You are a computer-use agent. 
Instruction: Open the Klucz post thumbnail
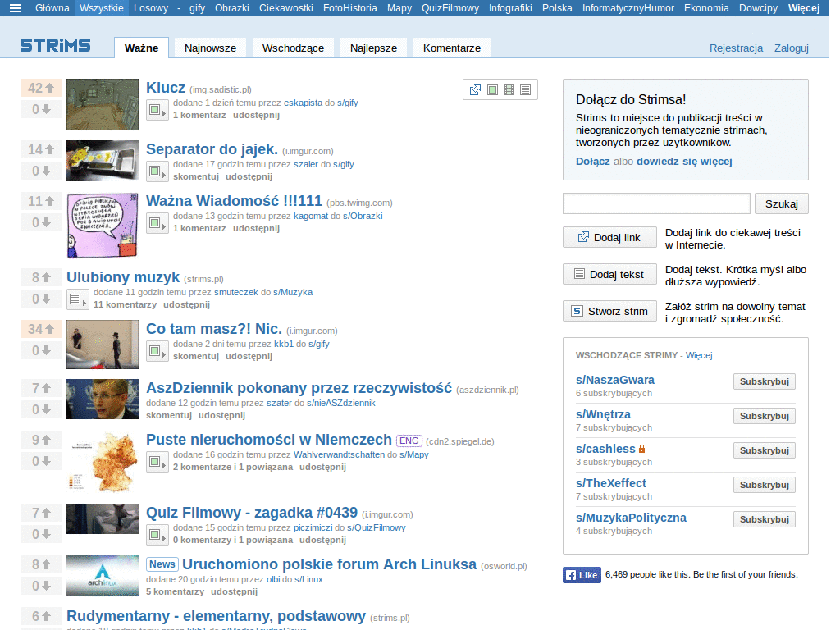(103, 104)
